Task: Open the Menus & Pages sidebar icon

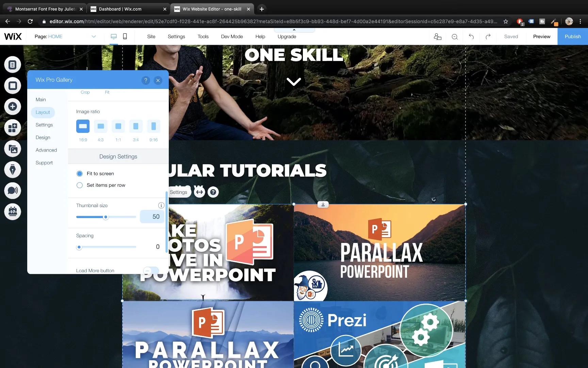Action: 13,64
